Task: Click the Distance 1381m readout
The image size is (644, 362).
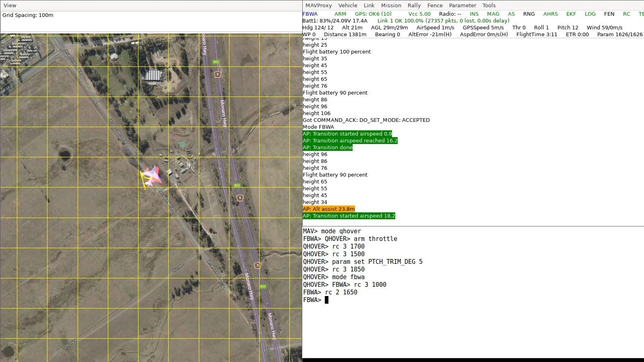Action: click(345, 34)
